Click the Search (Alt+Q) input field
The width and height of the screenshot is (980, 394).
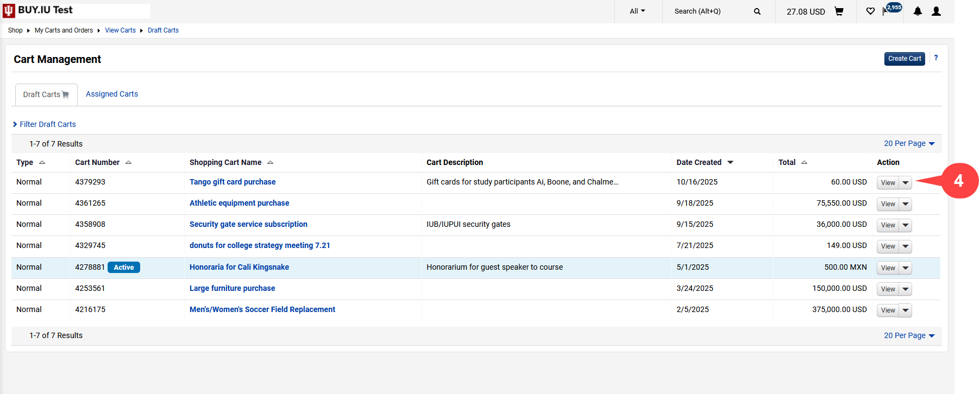click(709, 11)
